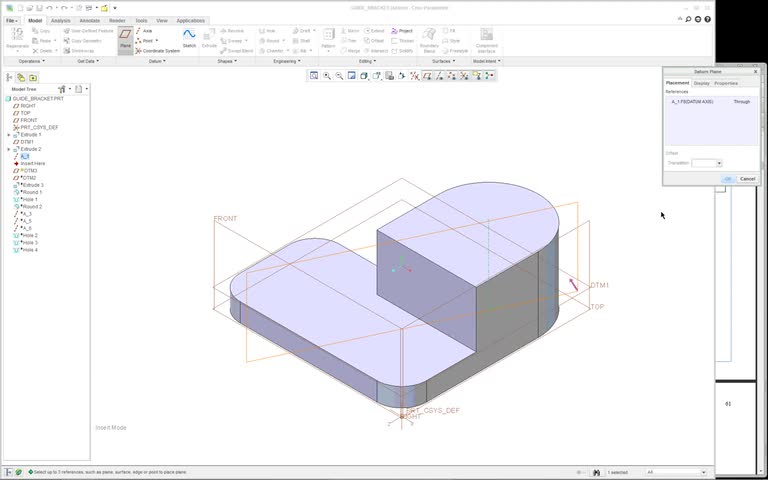Click the Translation offset input field
The image size is (768, 480).
pyautogui.click(x=704, y=163)
